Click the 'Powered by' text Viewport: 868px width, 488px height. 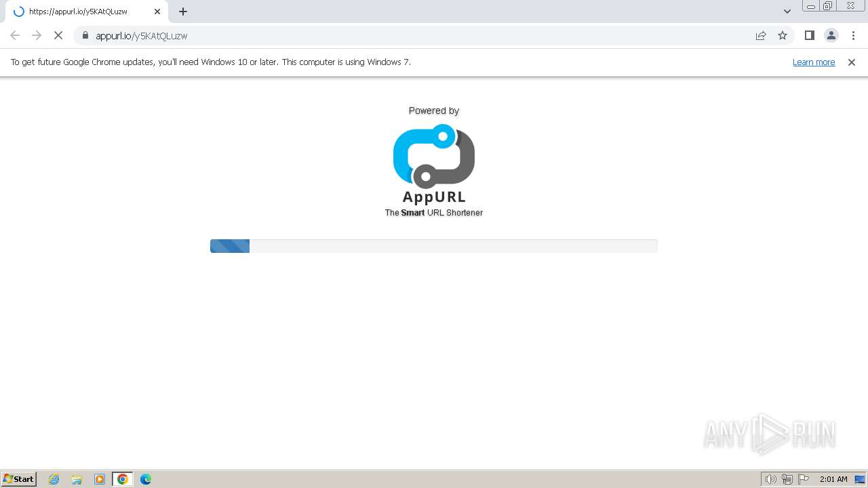[x=434, y=110]
